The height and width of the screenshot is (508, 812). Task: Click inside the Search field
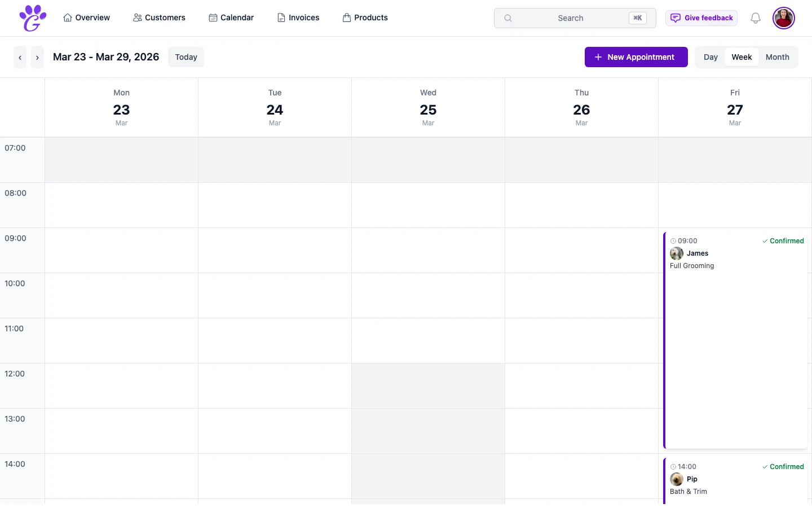[570, 18]
